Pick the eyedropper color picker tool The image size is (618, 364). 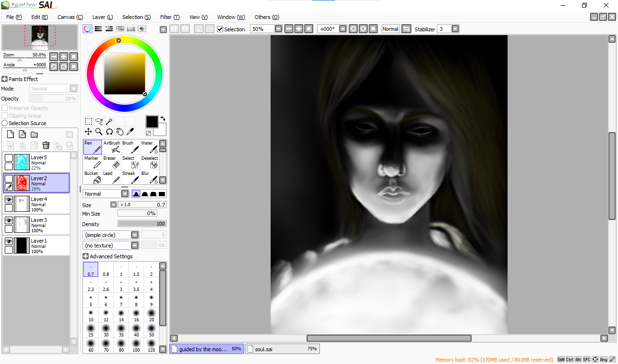pos(130,132)
